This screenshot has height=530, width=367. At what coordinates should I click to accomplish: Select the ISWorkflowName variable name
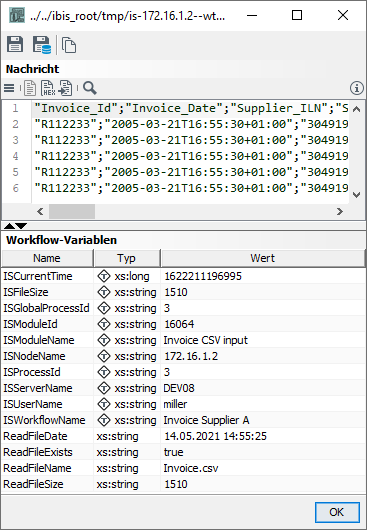44,420
